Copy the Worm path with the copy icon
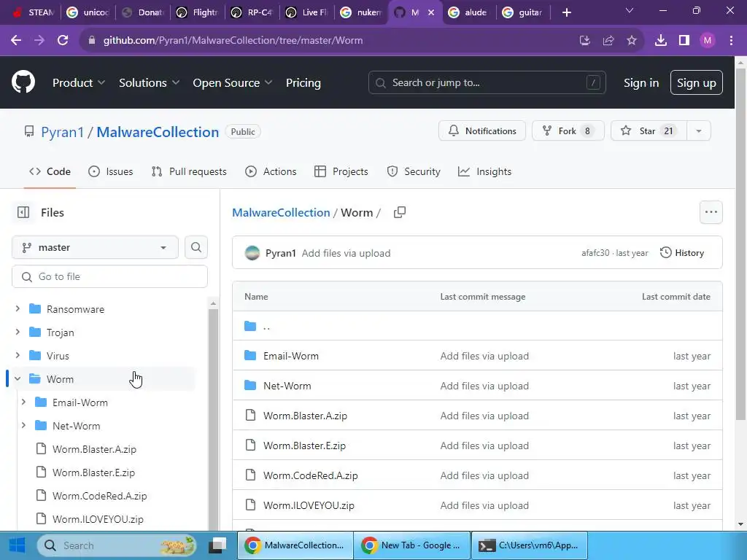This screenshot has width=747, height=560. pos(399,212)
